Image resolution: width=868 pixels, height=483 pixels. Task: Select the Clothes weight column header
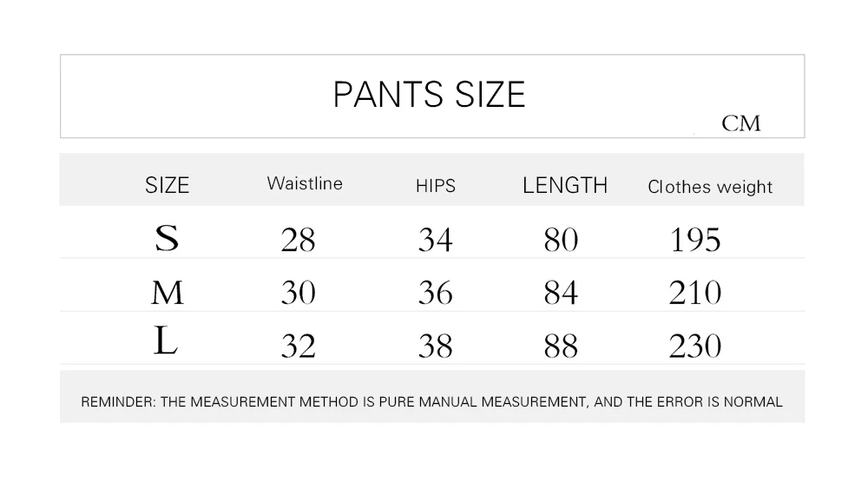click(710, 187)
